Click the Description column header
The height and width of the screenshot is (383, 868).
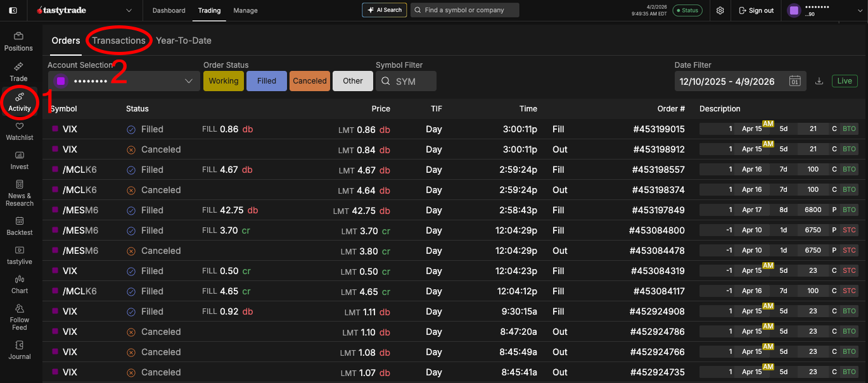(x=720, y=109)
